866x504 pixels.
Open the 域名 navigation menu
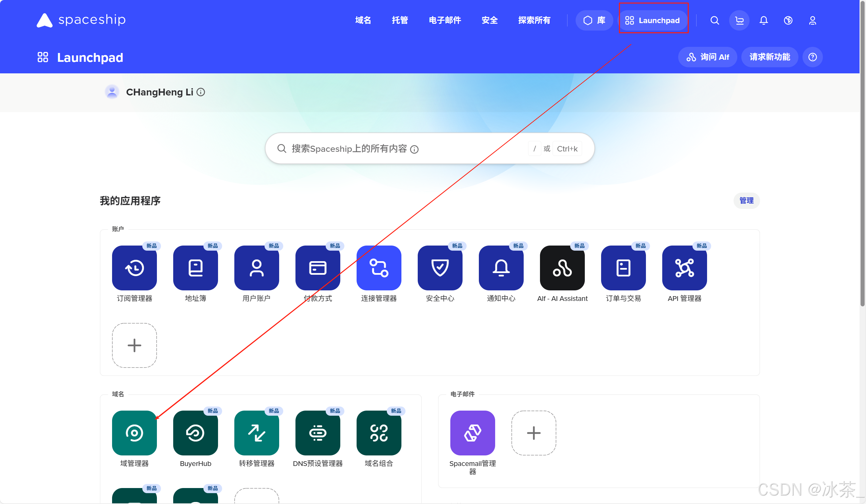point(363,20)
